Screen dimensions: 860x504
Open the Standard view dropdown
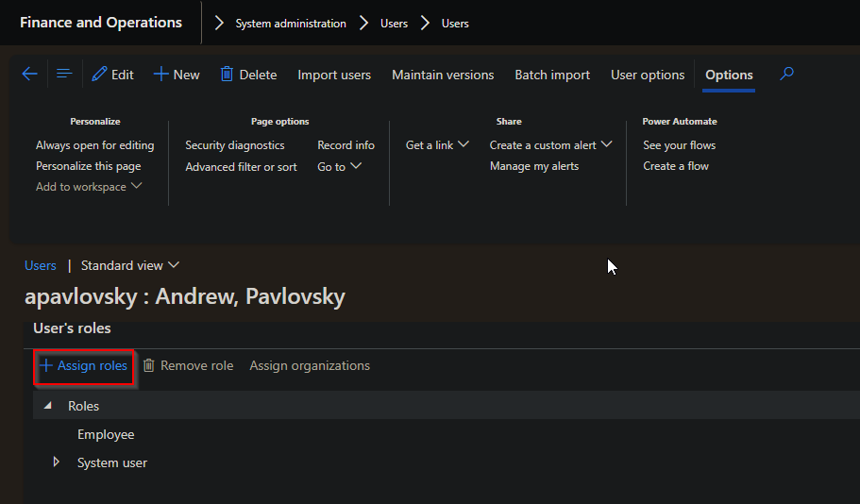[130, 265]
